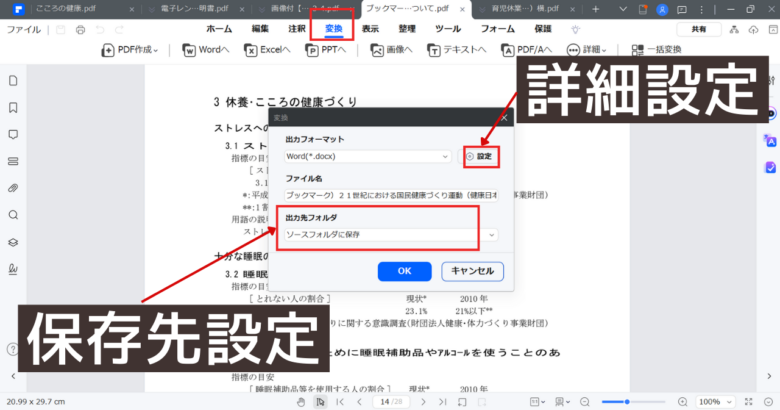The width and height of the screenshot is (780, 410).
Task: Open the user account avatar
Action: 662,9
